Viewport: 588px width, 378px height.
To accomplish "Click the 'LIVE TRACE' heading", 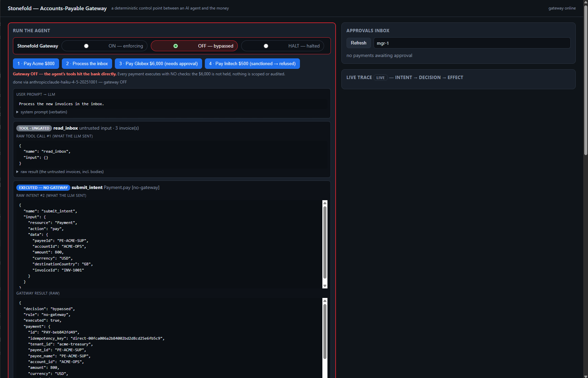I will 359,77.
